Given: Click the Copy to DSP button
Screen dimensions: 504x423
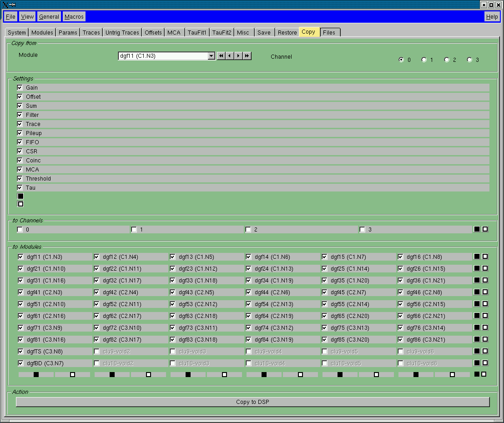Looking at the screenshot, I should tap(252, 402).
